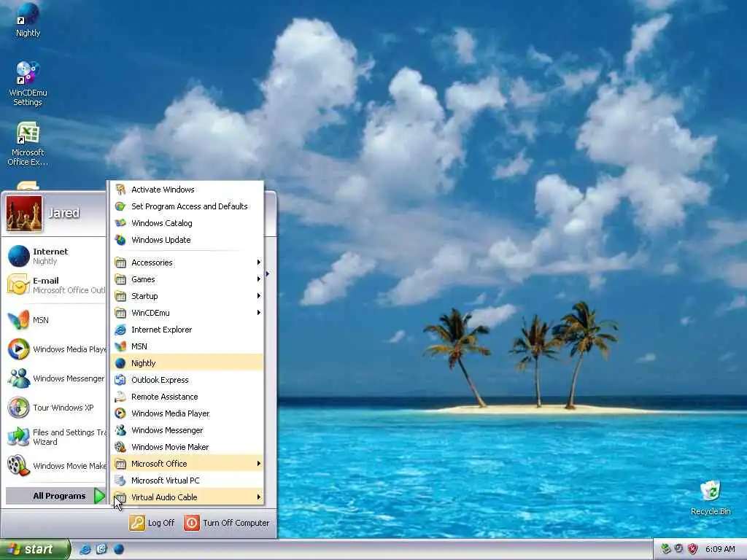The image size is (747, 560).
Task: Select Activate Windows in programs menu
Action: [187, 190]
